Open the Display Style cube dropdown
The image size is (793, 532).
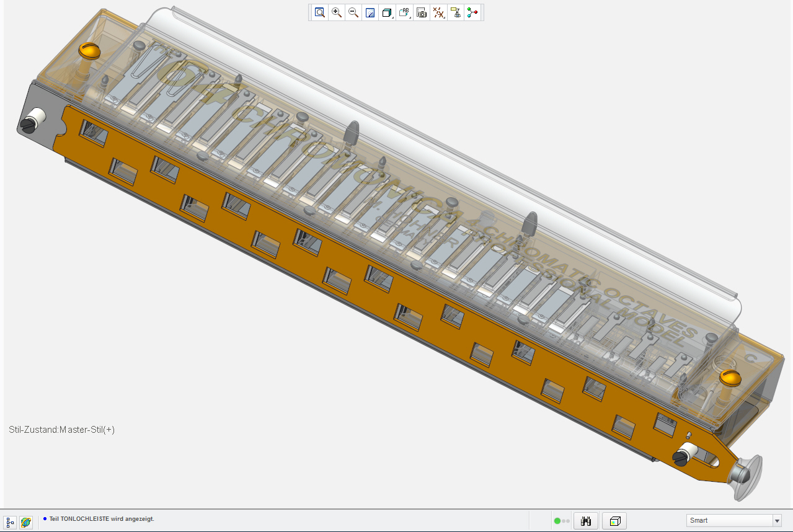[388, 12]
